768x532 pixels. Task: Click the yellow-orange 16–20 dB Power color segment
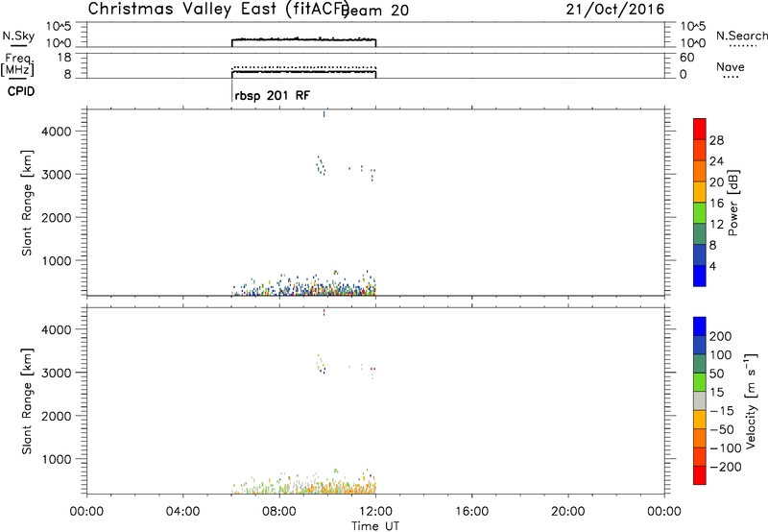(700, 191)
